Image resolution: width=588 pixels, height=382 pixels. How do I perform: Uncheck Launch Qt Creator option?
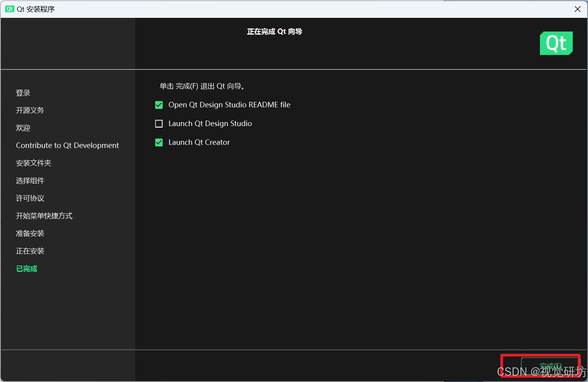point(159,142)
